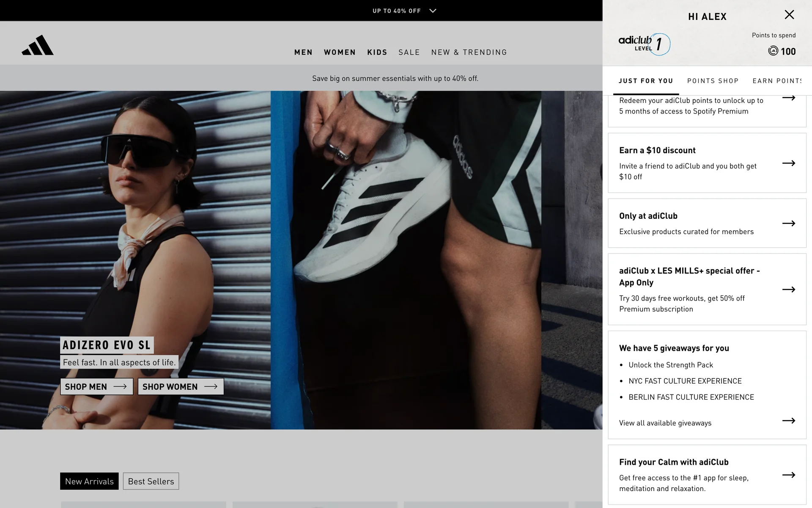Click the points coin icon
Screen dimensions: 812x508
click(773, 51)
